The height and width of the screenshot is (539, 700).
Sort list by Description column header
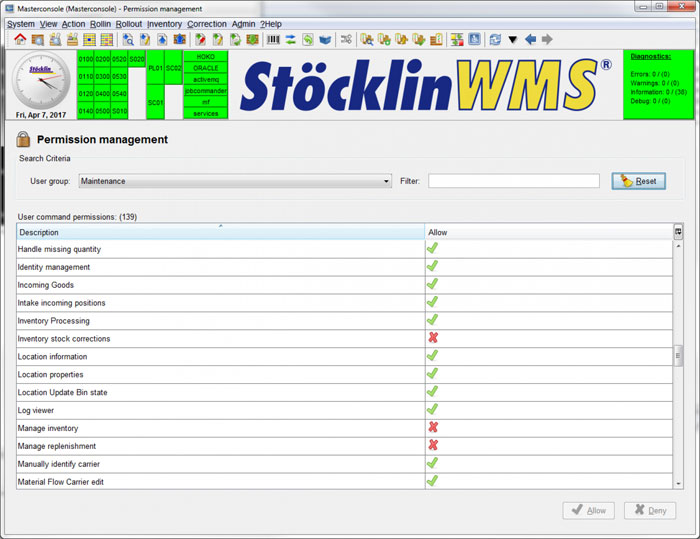click(220, 232)
